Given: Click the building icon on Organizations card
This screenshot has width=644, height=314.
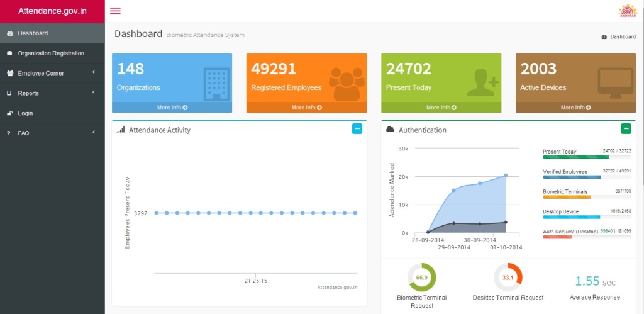Looking at the screenshot, I should coord(216,84).
